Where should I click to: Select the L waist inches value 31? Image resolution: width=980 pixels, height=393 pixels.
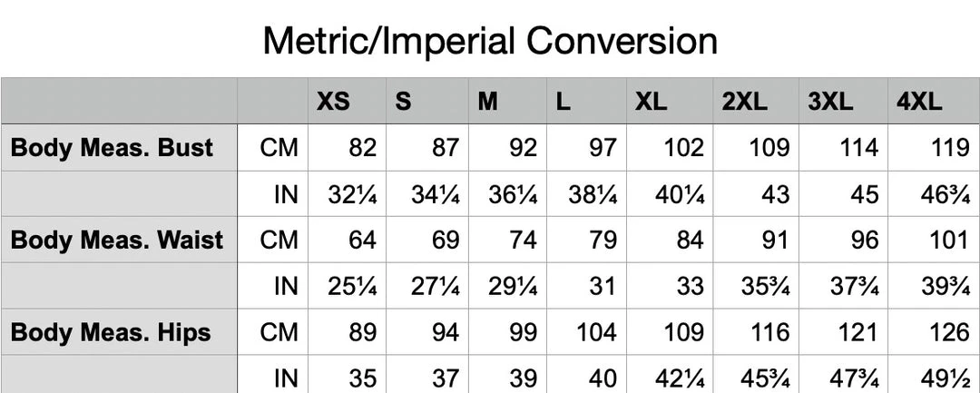(x=602, y=287)
